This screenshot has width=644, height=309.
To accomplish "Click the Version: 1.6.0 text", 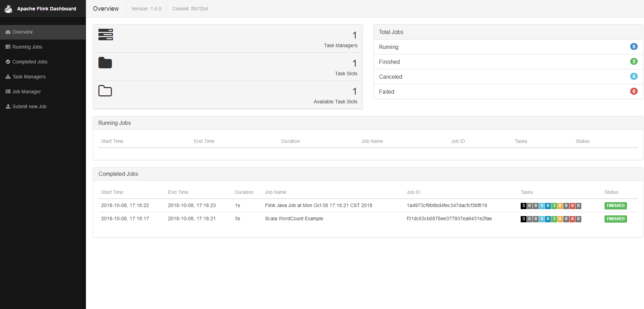I will [146, 9].
